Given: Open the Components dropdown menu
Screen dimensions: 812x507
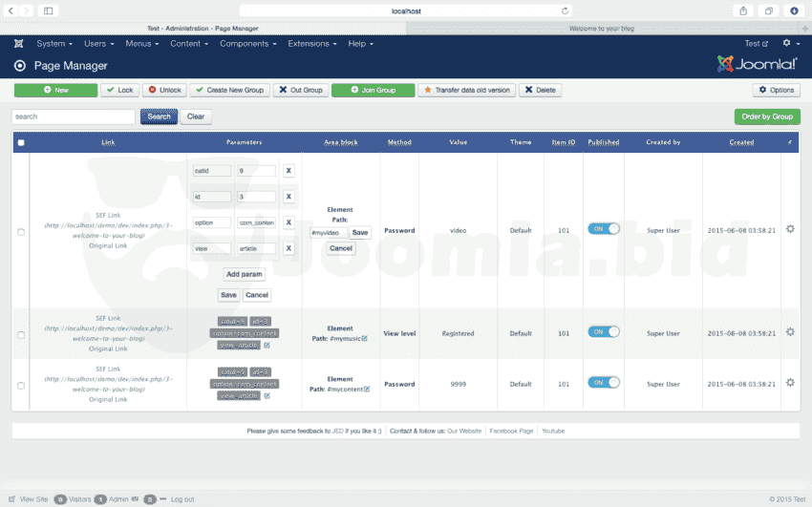Looking at the screenshot, I should (248, 44).
